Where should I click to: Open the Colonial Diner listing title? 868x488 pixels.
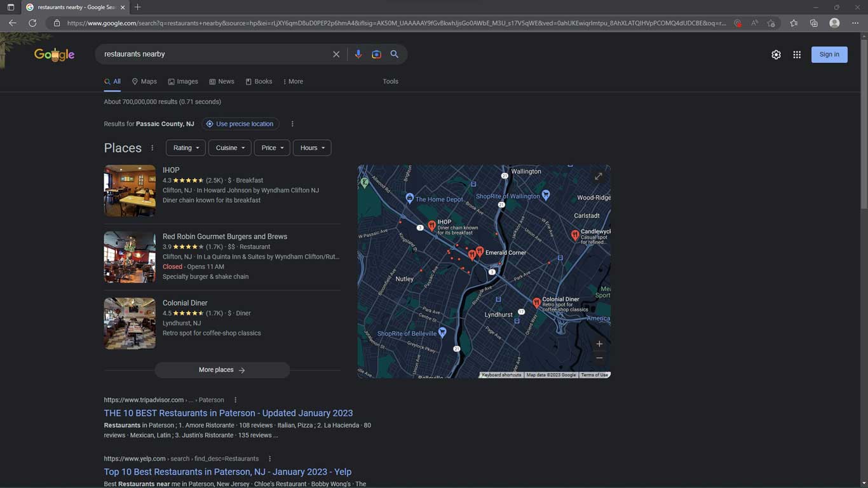click(185, 303)
